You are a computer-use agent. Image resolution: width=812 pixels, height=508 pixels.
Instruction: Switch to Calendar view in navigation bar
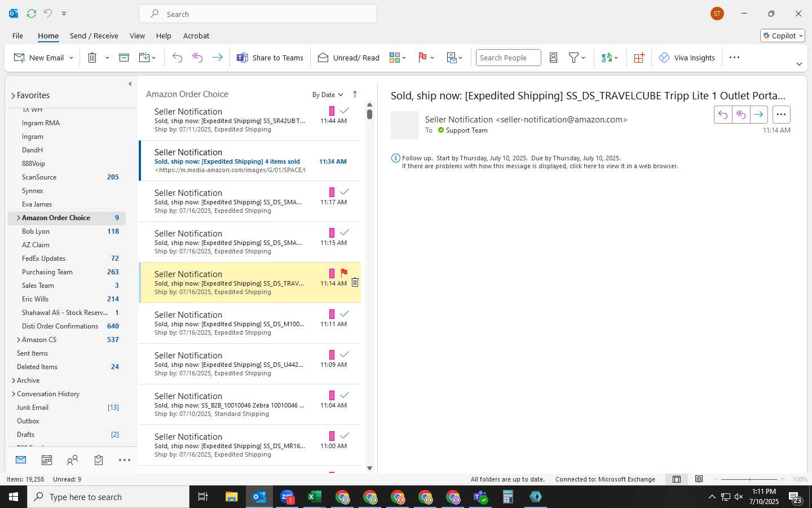coord(47,460)
